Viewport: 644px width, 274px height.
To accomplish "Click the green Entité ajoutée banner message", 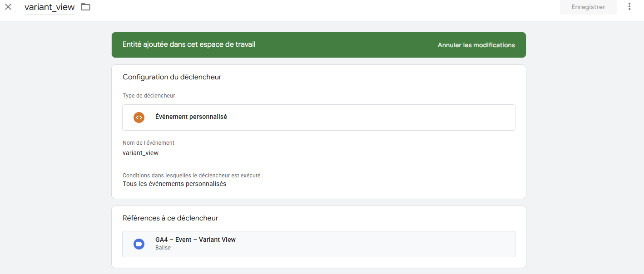I will [x=189, y=44].
